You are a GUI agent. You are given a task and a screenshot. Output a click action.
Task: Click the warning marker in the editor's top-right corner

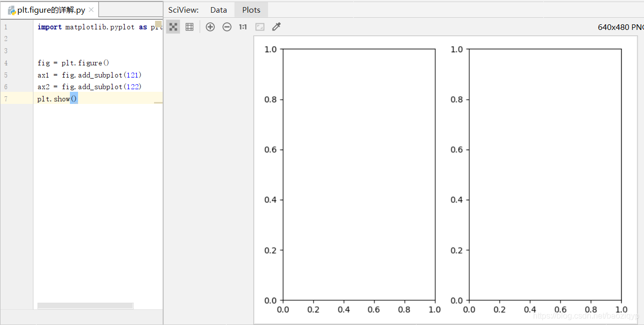coord(159,24)
